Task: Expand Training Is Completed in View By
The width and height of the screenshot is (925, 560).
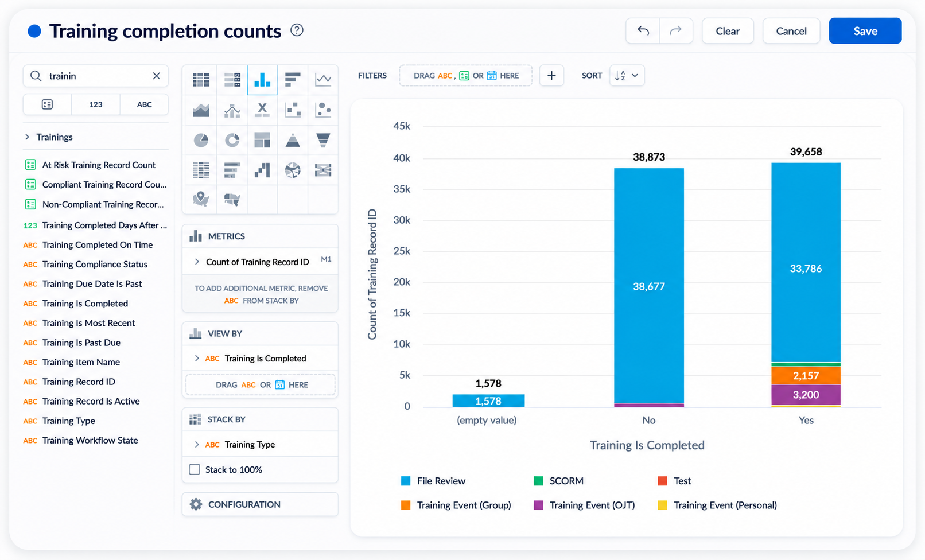Action: 197,359
